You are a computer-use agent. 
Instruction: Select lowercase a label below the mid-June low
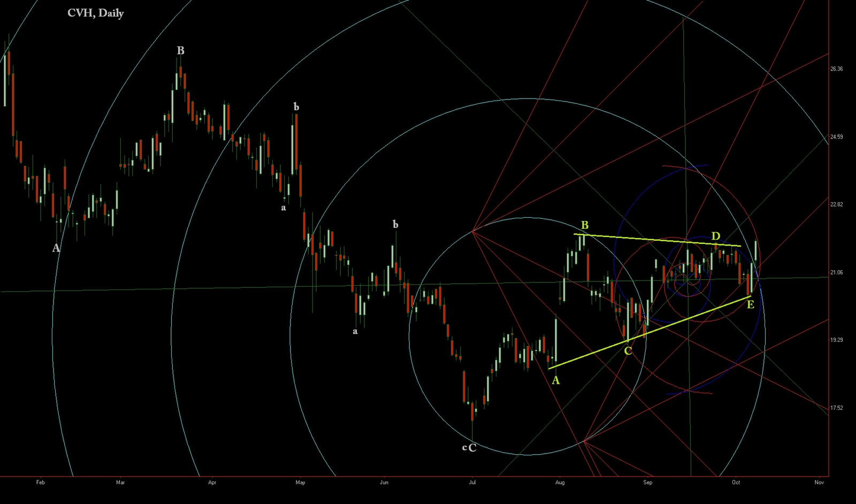pyautogui.click(x=355, y=331)
